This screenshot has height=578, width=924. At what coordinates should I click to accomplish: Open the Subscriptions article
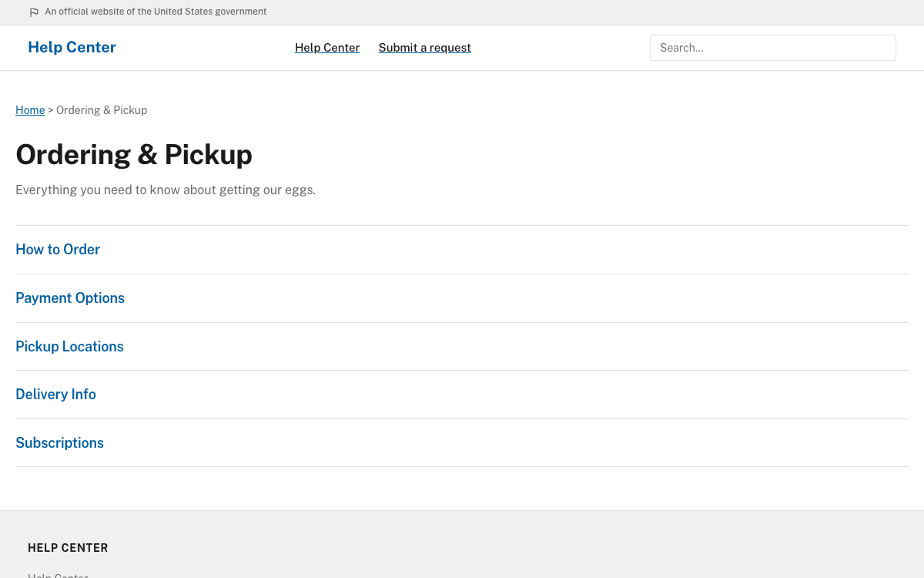tap(59, 443)
